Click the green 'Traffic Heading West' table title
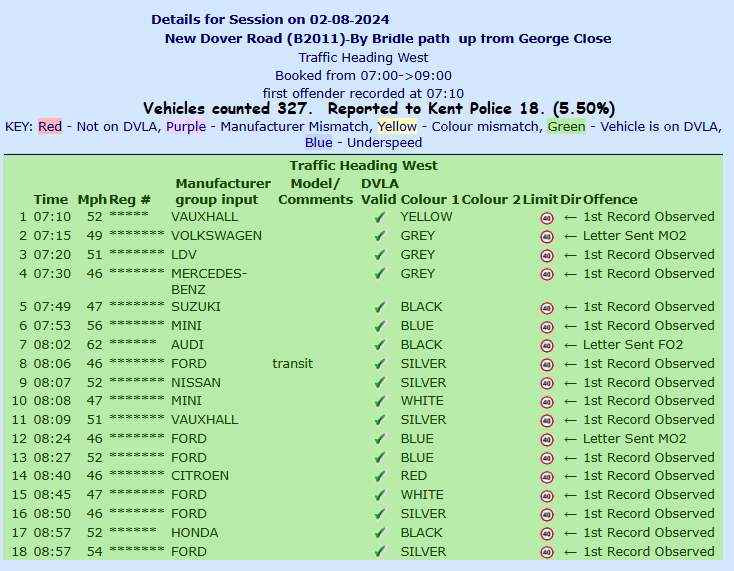The width and height of the screenshot is (734, 571). [x=363, y=166]
